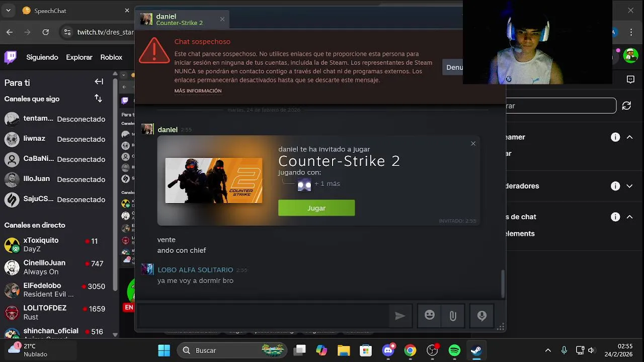
Task: Show info for the moderadores section
Action: coord(615,186)
